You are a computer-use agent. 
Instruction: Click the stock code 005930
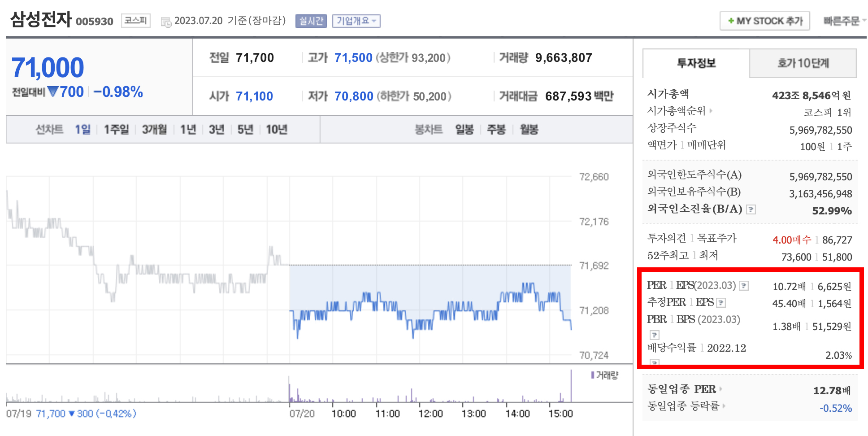tap(95, 22)
